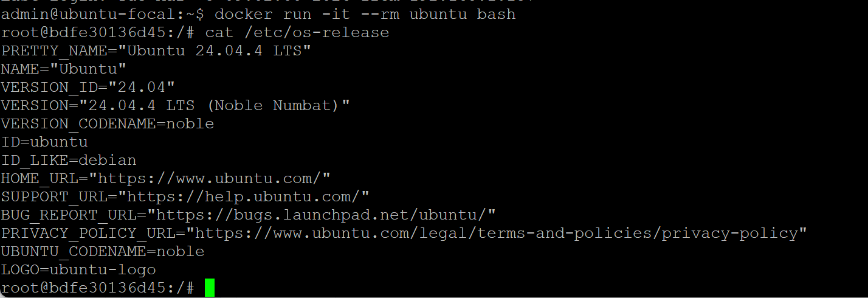Click the green cursor block at the prompt
868x298 pixels.
click(x=210, y=288)
